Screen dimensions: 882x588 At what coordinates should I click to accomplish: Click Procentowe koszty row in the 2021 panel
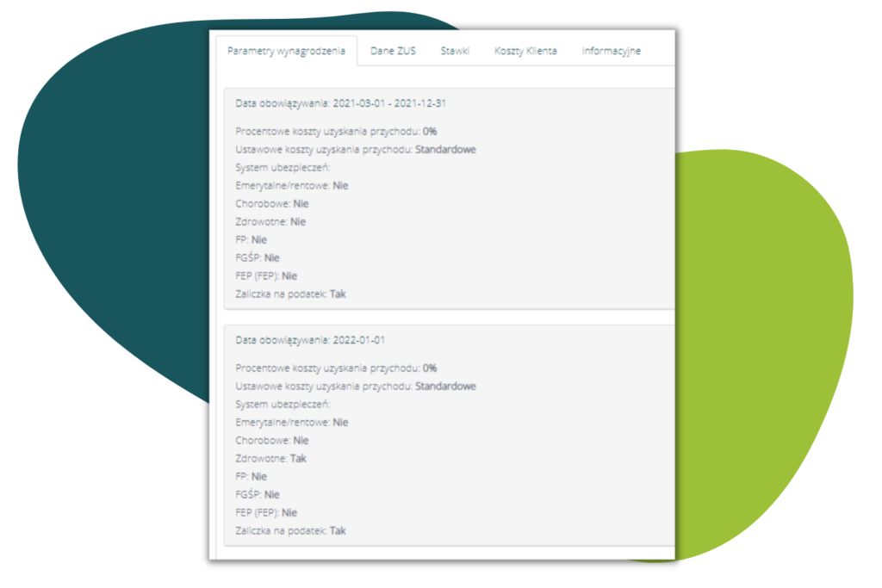[336, 131]
